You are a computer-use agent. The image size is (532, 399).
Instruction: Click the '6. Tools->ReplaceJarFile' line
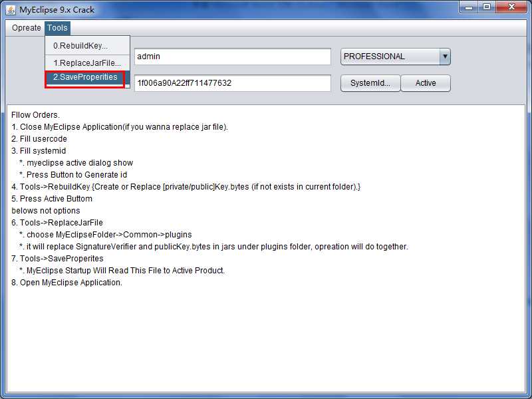click(x=57, y=223)
